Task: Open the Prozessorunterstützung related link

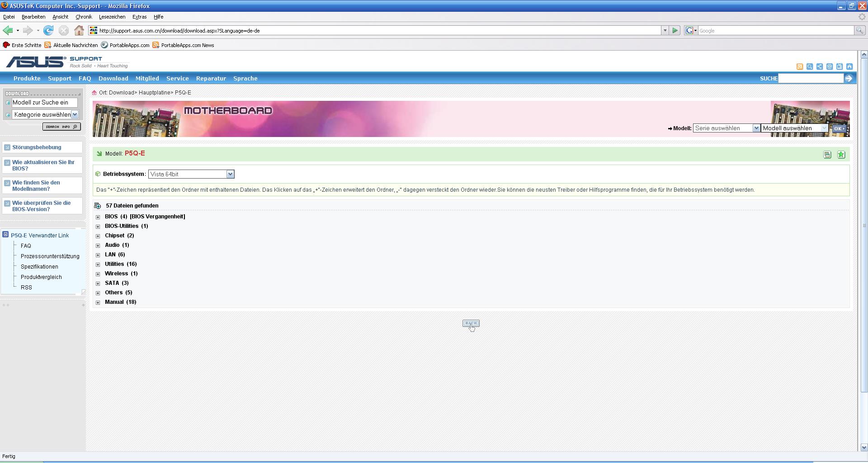Action: point(50,256)
